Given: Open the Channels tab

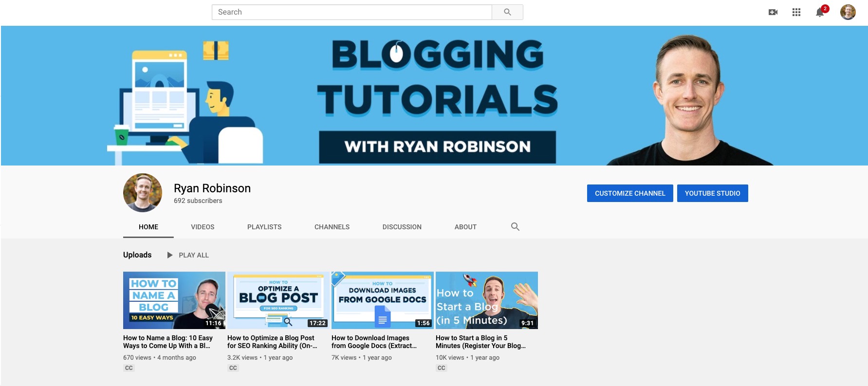Looking at the screenshot, I should (332, 227).
